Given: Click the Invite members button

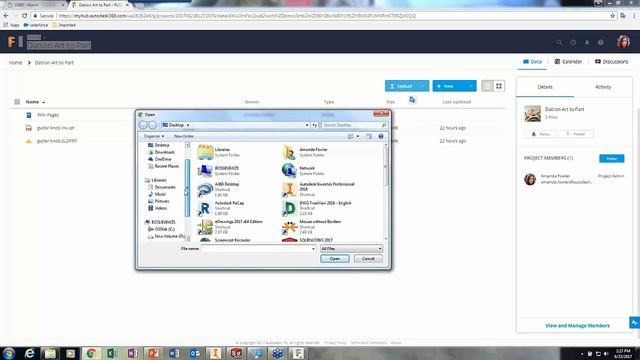Looking at the screenshot, I should point(611,158).
